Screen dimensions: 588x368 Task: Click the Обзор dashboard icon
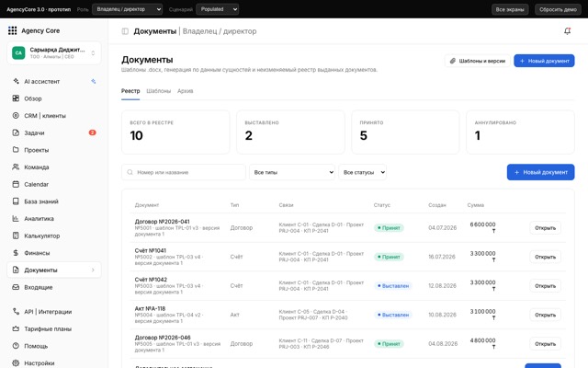click(x=16, y=98)
